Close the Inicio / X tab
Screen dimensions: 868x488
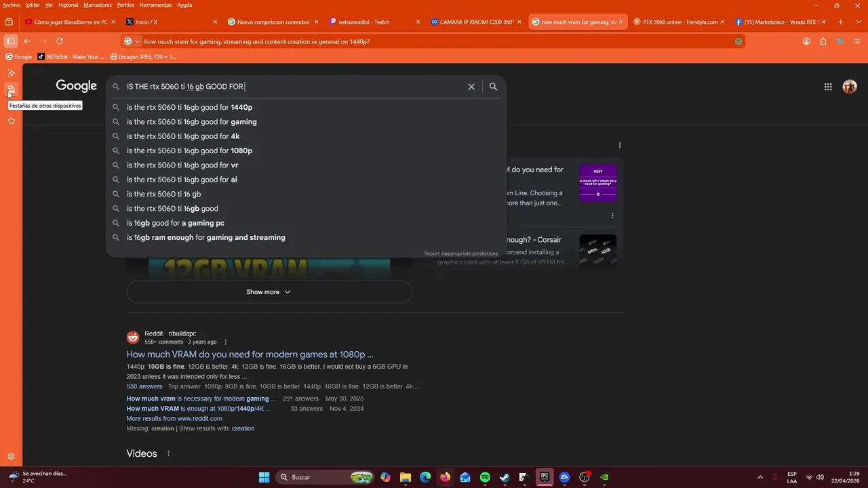[x=215, y=22]
